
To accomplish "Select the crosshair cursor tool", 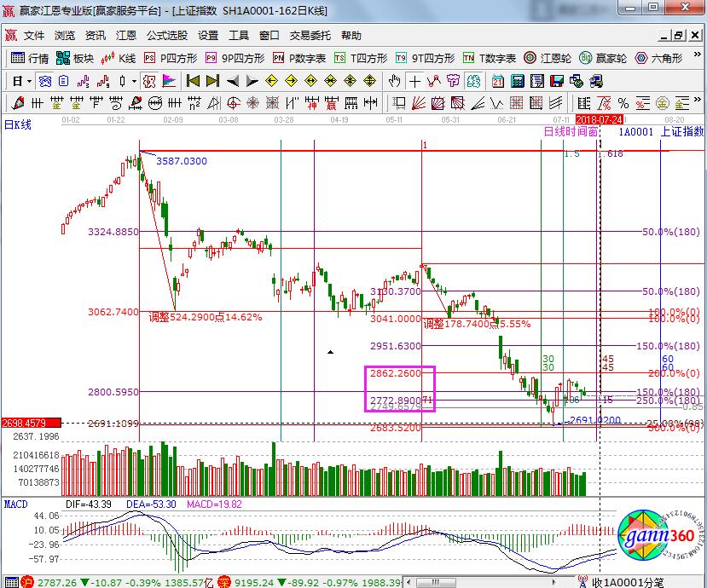I will tap(414, 81).
